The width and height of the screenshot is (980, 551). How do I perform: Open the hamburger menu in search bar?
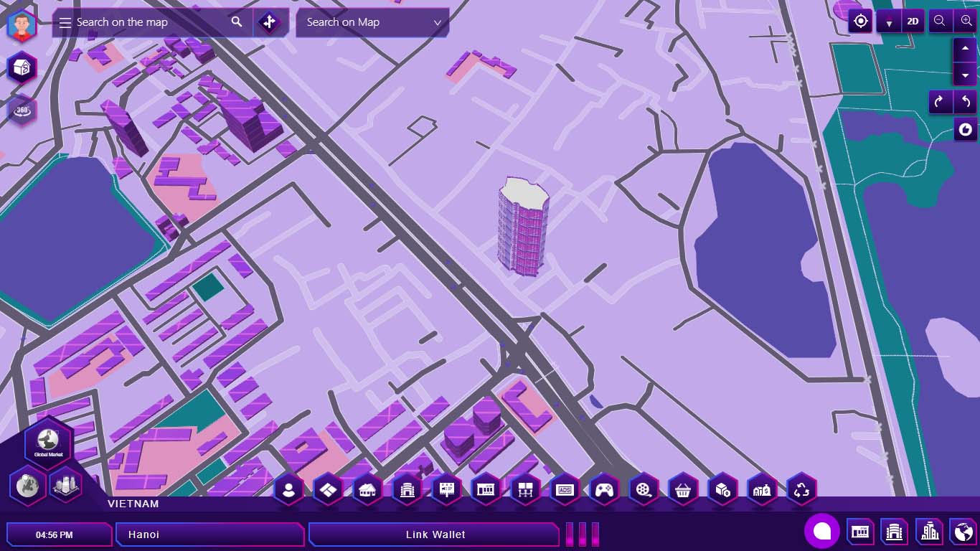pyautogui.click(x=65, y=22)
